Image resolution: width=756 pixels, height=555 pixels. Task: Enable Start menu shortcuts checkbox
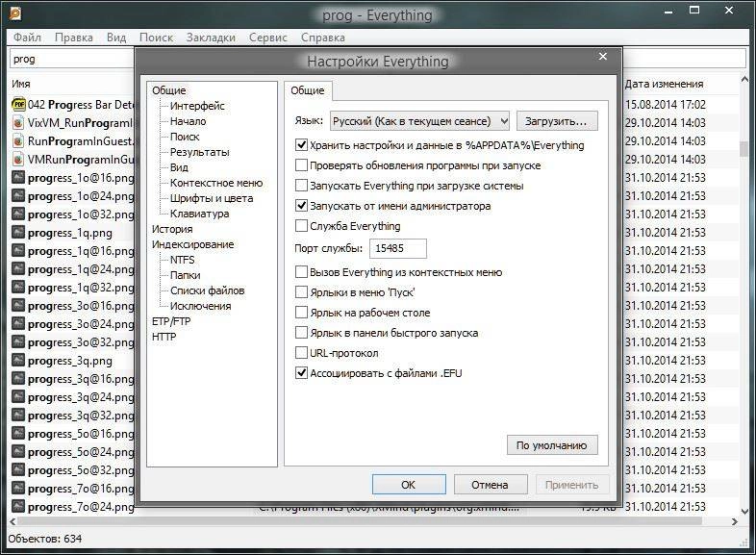301,292
